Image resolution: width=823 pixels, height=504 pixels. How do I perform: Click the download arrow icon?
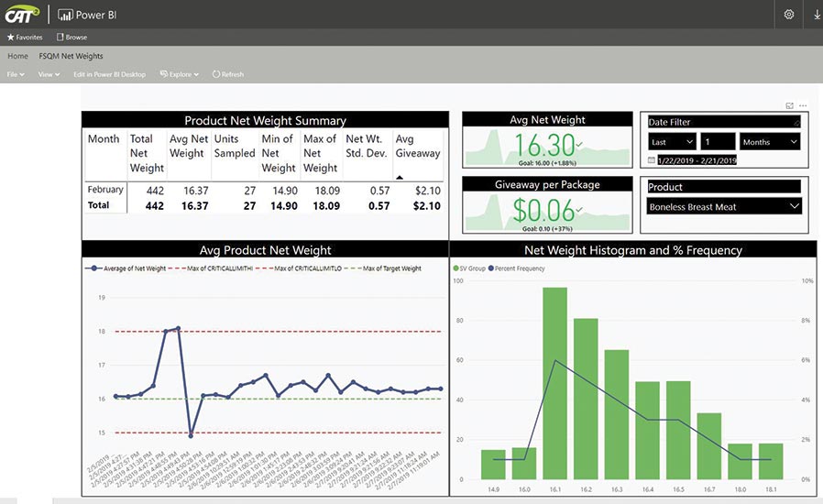tap(817, 15)
